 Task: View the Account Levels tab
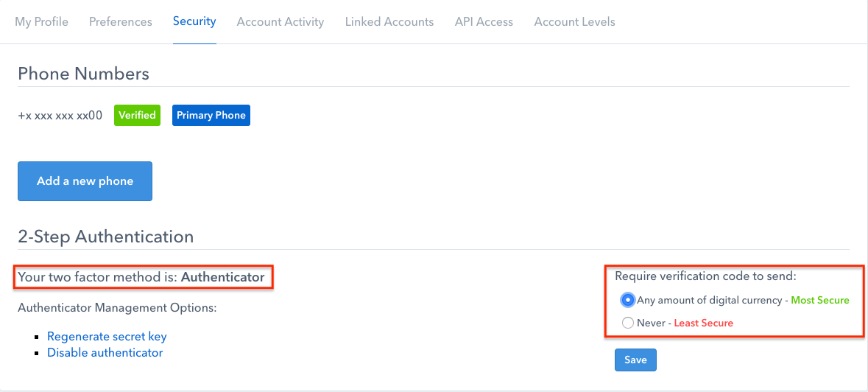(x=574, y=21)
